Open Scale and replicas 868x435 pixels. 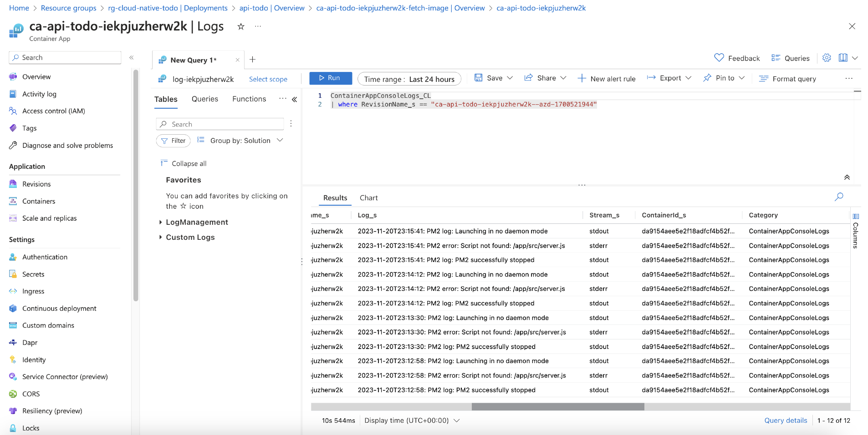tap(49, 218)
